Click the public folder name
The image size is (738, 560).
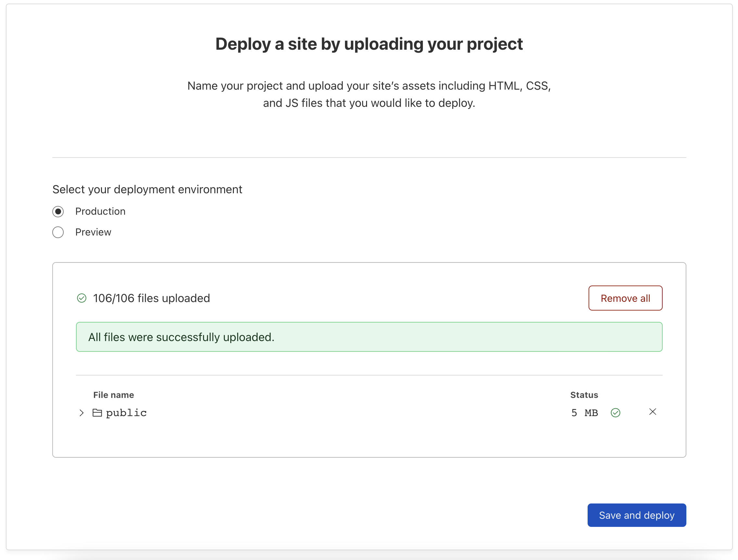(126, 413)
